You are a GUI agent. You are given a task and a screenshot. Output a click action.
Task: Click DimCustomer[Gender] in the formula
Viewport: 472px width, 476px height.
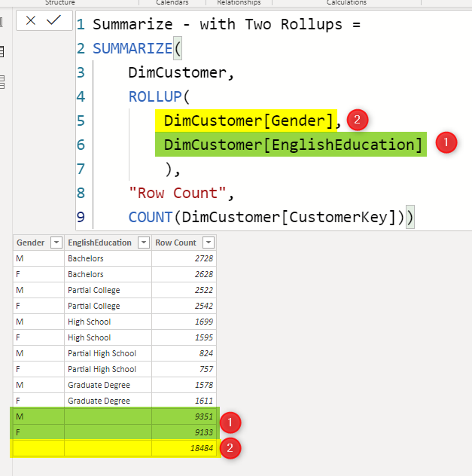coord(248,121)
